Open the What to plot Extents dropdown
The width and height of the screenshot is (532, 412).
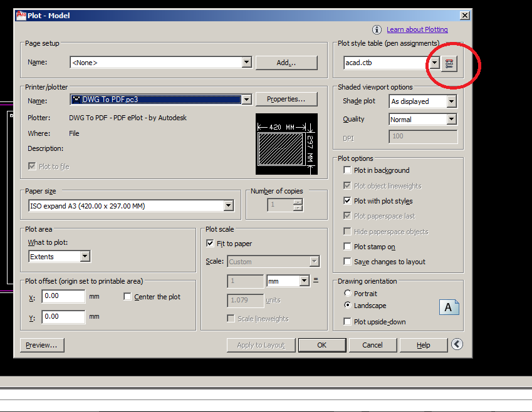click(x=85, y=256)
